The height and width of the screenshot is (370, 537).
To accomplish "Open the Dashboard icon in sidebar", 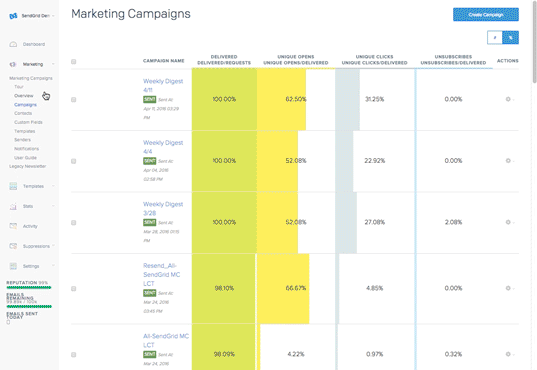I will click(13, 44).
